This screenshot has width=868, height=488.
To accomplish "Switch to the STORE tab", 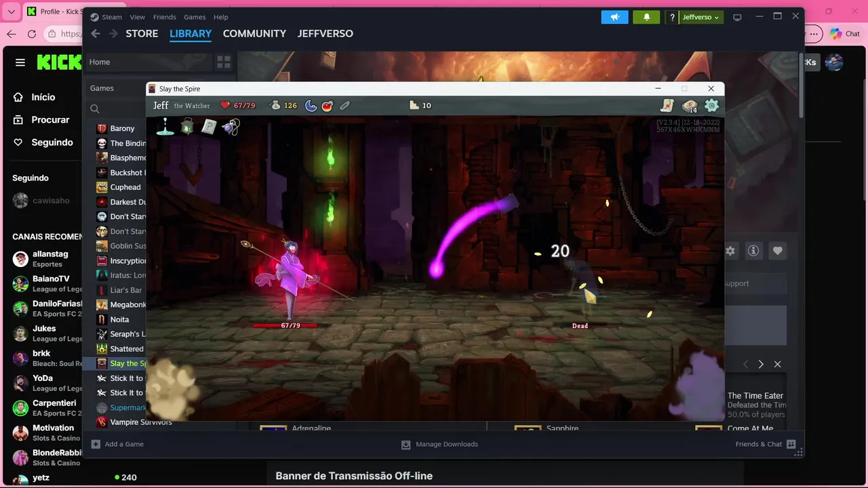I will click(x=142, y=33).
